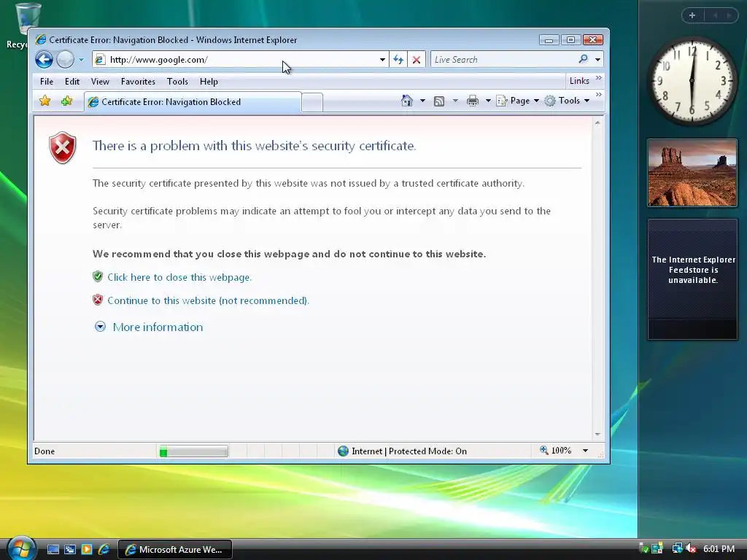Go back with the Back arrow button
The height and width of the screenshot is (560, 747).
pos(44,60)
